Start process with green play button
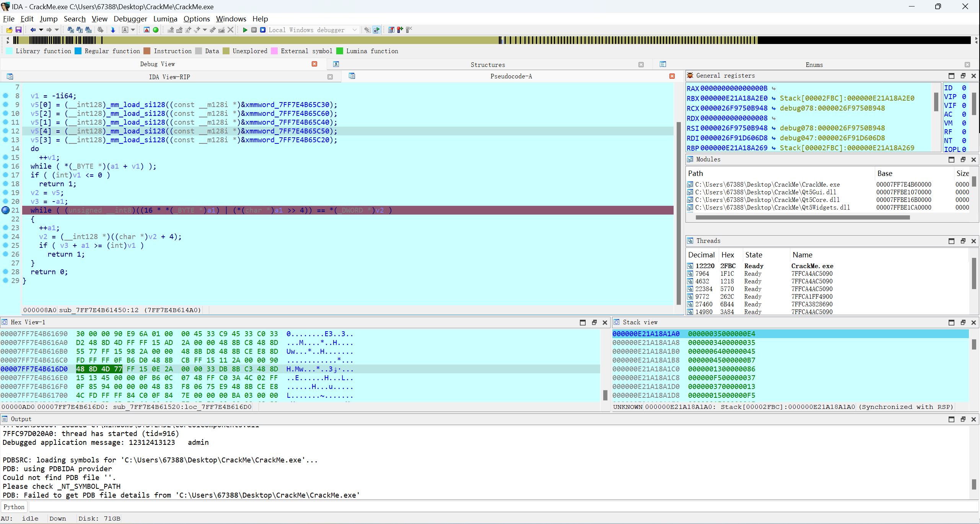The width and height of the screenshot is (980, 524). (245, 30)
